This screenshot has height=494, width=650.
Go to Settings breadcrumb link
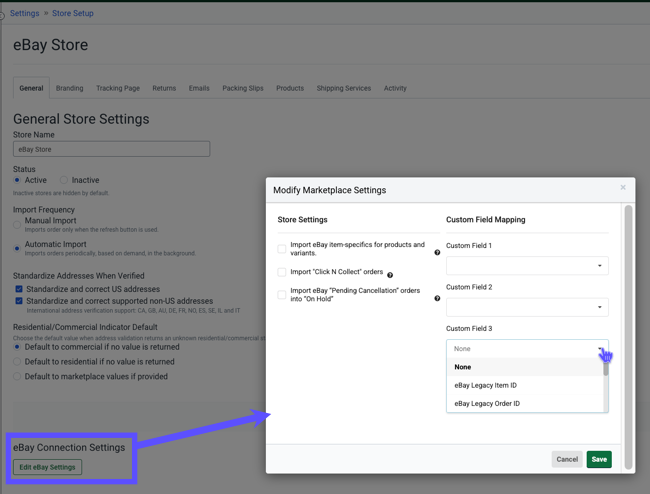pyautogui.click(x=24, y=13)
